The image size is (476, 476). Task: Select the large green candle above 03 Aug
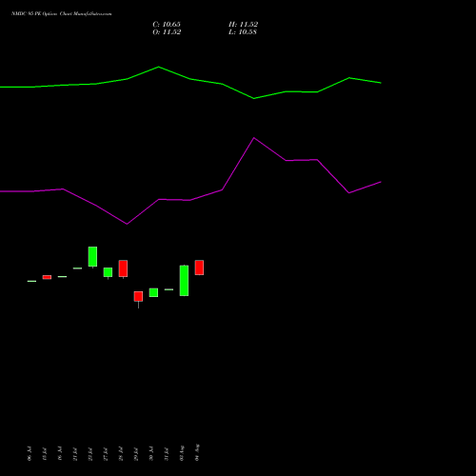click(x=184, y=281)
